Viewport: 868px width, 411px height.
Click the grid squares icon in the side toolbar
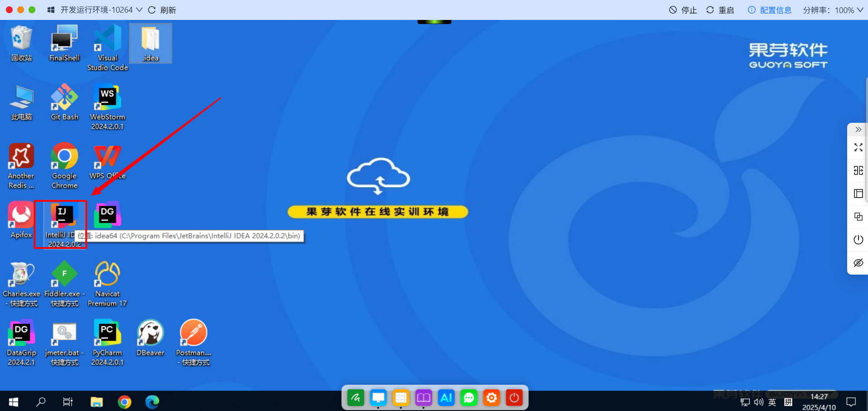[x=858, y=170]
